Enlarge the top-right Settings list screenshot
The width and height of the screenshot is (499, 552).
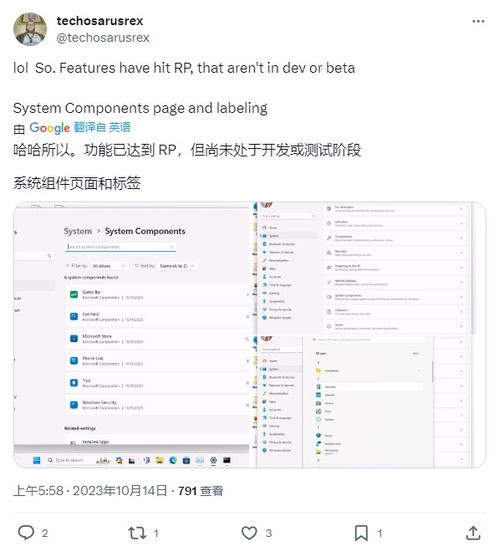(x=370, y=268)
